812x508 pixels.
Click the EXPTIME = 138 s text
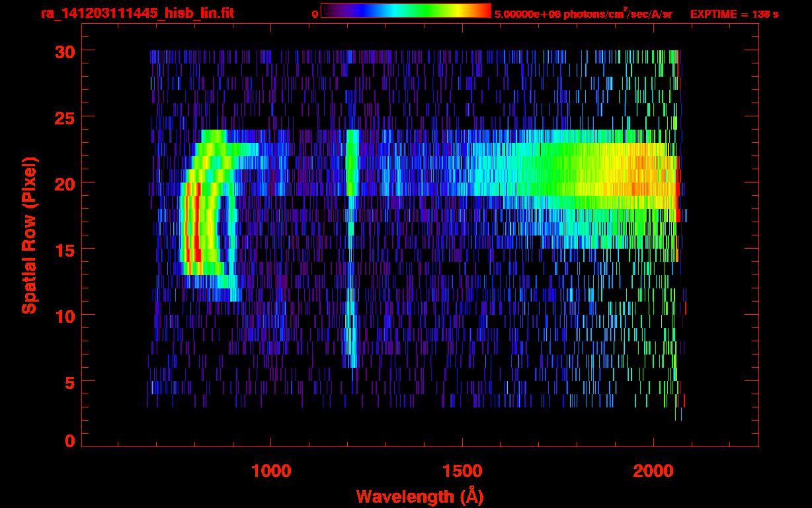(x=735, y=13)
